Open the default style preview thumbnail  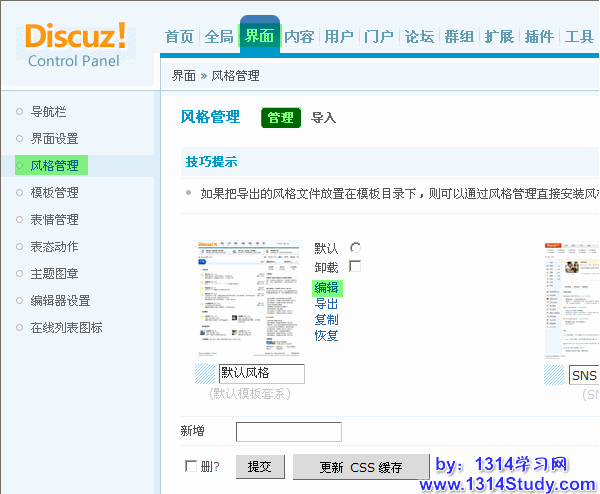[247, 299]
